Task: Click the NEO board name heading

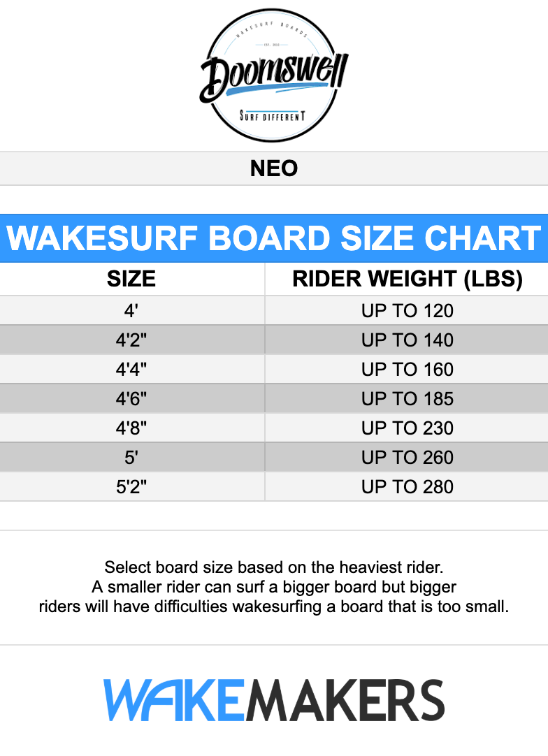Action: pos(274,168)
